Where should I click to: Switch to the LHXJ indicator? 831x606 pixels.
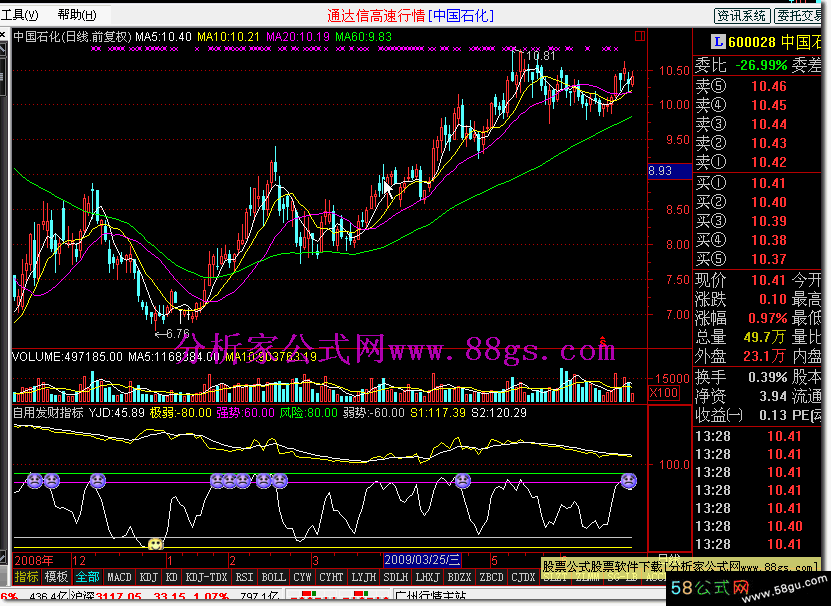427,577
